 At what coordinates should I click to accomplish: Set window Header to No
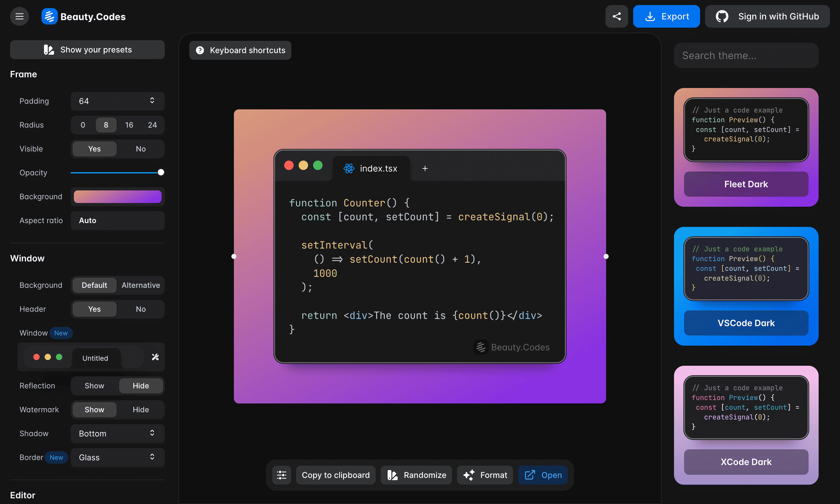[141, 309]
